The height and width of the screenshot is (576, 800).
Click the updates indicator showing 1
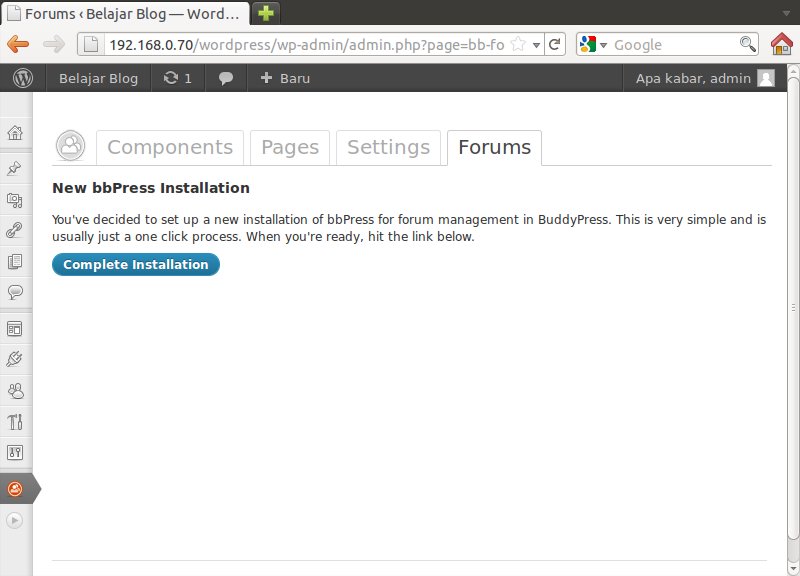(177, 78)
